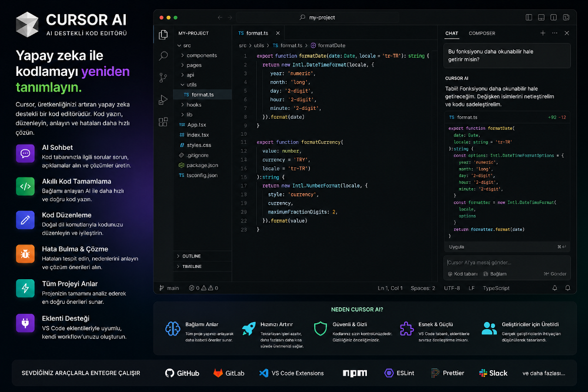The image size is (588, 392).
Task: Switch to the CHAT tab
Action: [x=452, y=33]
